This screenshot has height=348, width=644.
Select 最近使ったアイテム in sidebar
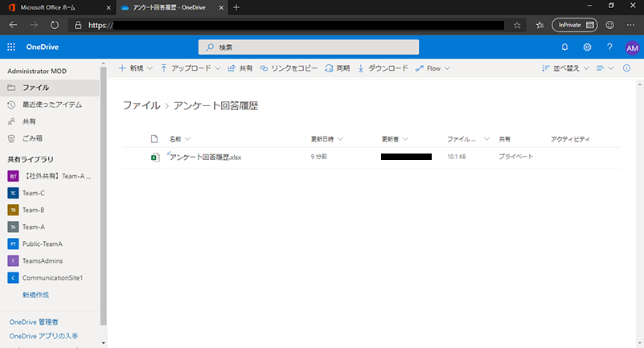[51, 104]
